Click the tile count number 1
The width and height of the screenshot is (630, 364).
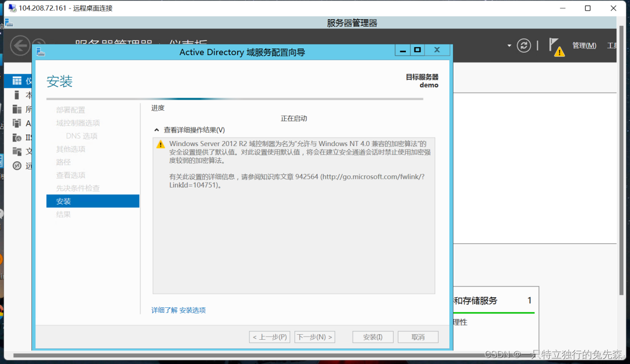click(x=530, y=301)
